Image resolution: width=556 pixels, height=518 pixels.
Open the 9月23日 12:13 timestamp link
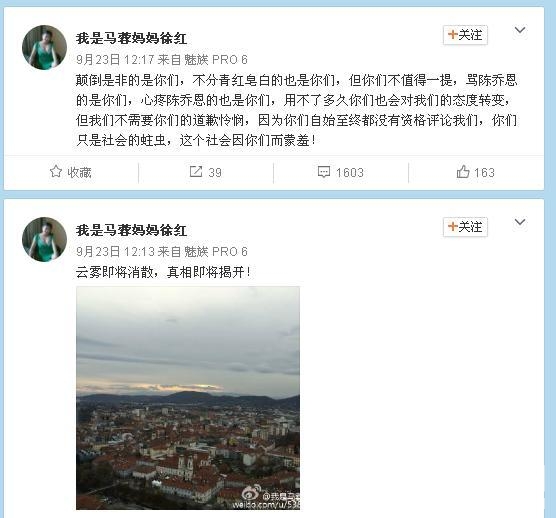coord(115,252)
